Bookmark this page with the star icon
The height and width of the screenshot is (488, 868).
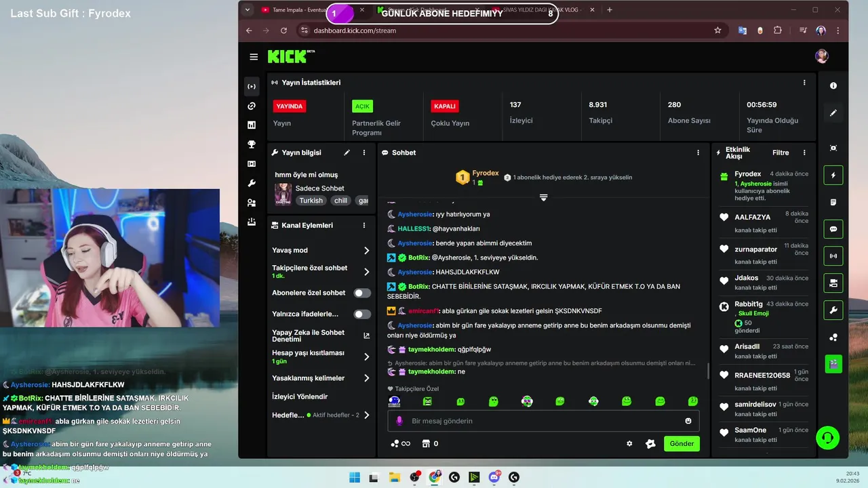coord(717,30)
